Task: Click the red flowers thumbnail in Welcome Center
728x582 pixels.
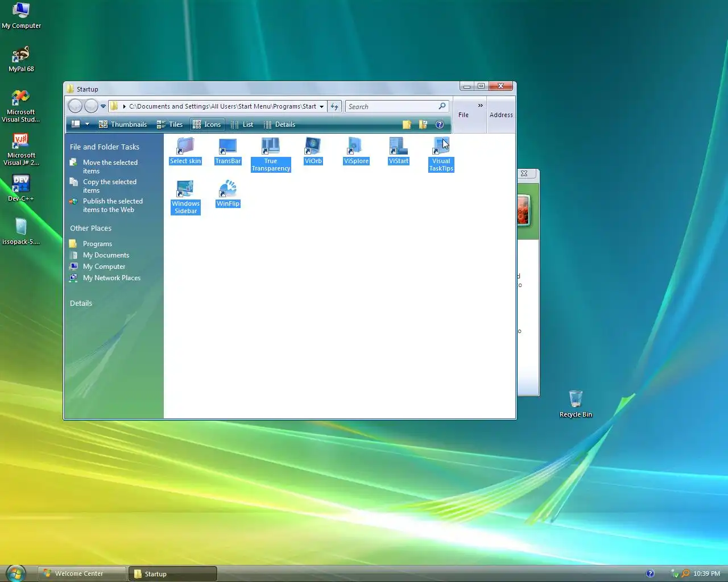Action: pos(523,210)
